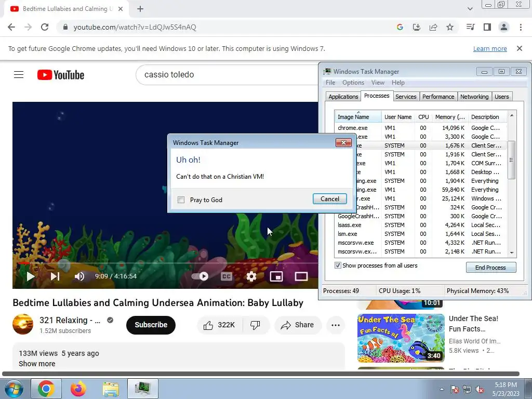The width and height of the screenshot is (532, 399).
Task: Switch to the Users tab
Action: click(x=501, y=97)
